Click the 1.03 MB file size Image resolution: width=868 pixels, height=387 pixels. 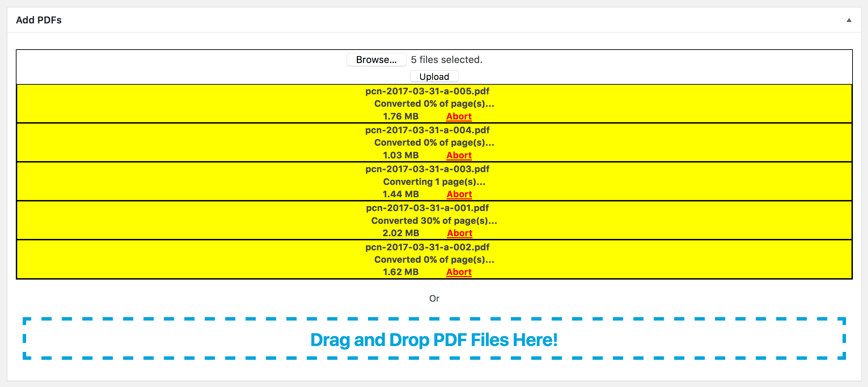(401, 155)
